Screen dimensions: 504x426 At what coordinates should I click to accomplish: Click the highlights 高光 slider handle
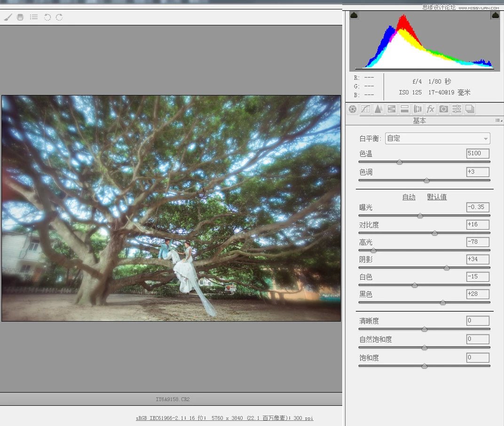pos(373,251)
